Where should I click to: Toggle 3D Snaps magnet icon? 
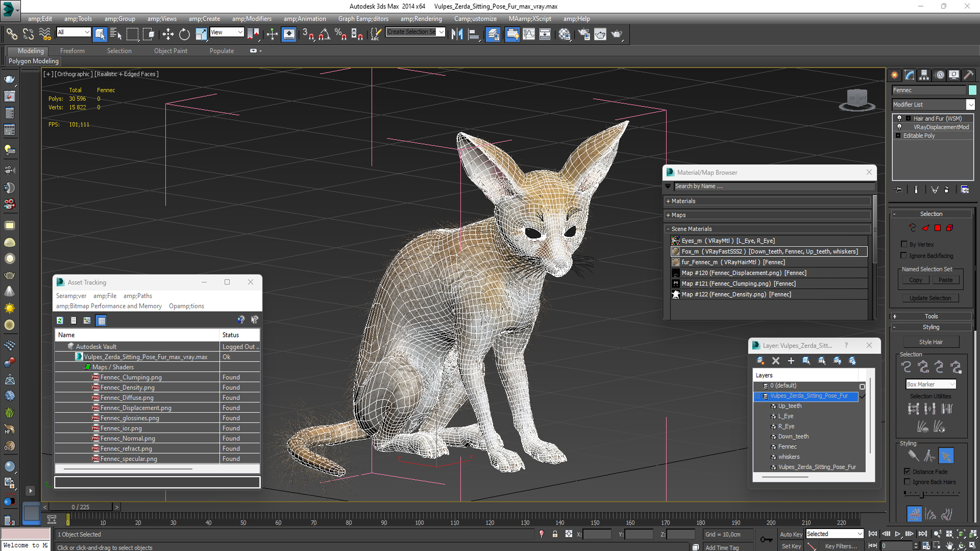click(x=308, y=34)
